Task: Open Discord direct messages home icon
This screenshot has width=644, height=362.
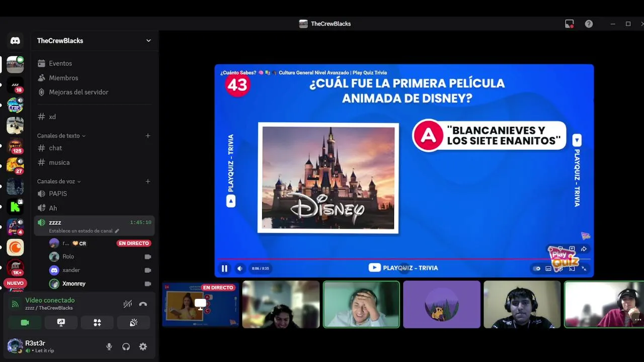Action: coord(15,41)
